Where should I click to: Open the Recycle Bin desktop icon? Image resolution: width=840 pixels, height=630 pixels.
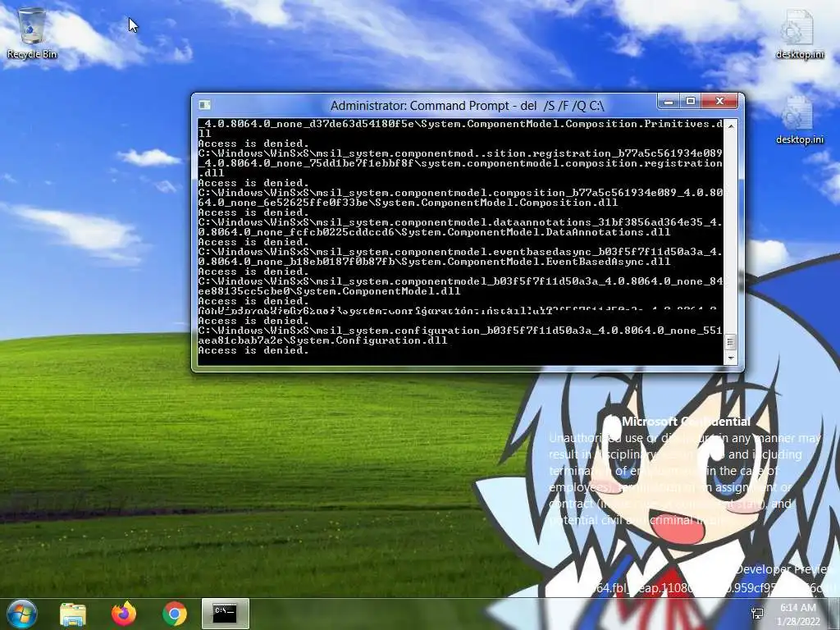point(32,33)
